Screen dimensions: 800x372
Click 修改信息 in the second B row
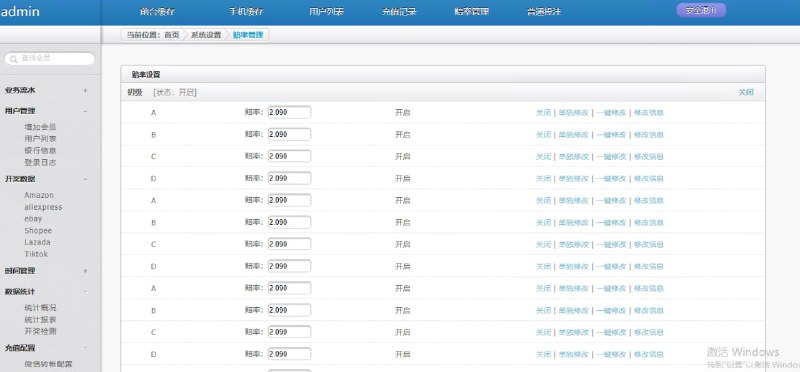click(649, 222)
